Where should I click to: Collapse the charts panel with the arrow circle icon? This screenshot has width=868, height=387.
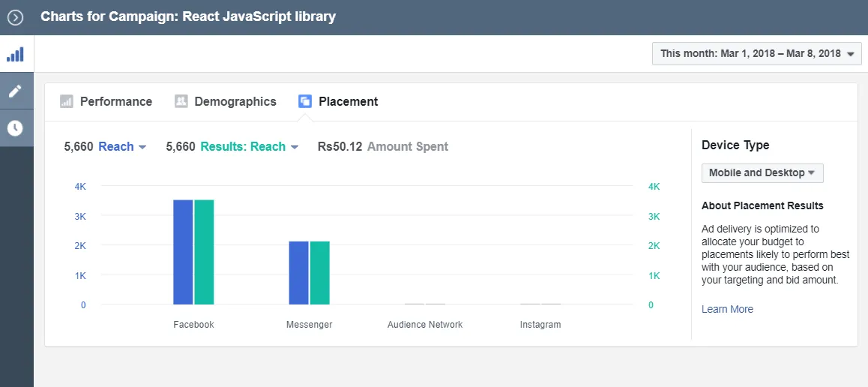click(16, 17)
